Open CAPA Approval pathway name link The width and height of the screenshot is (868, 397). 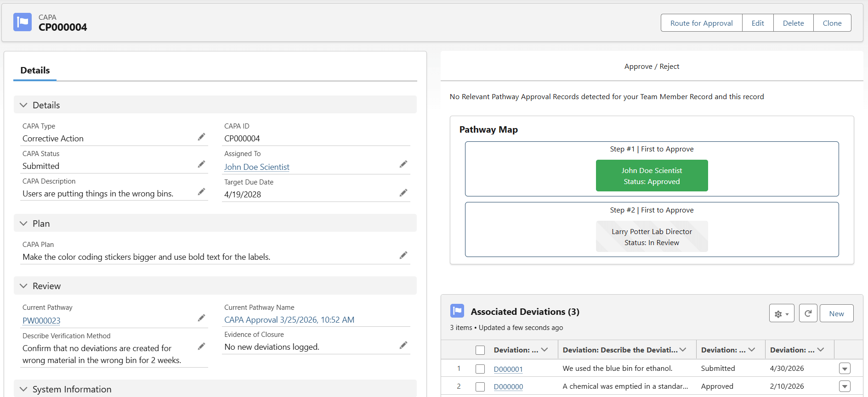289,320
